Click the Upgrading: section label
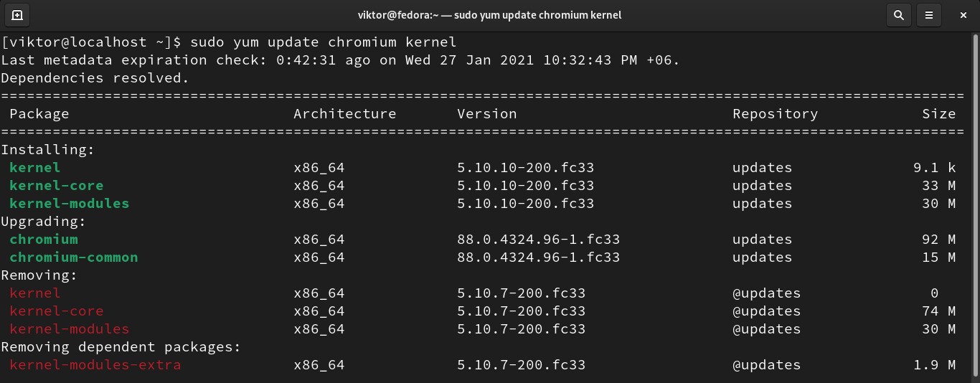 coord(43,222)
